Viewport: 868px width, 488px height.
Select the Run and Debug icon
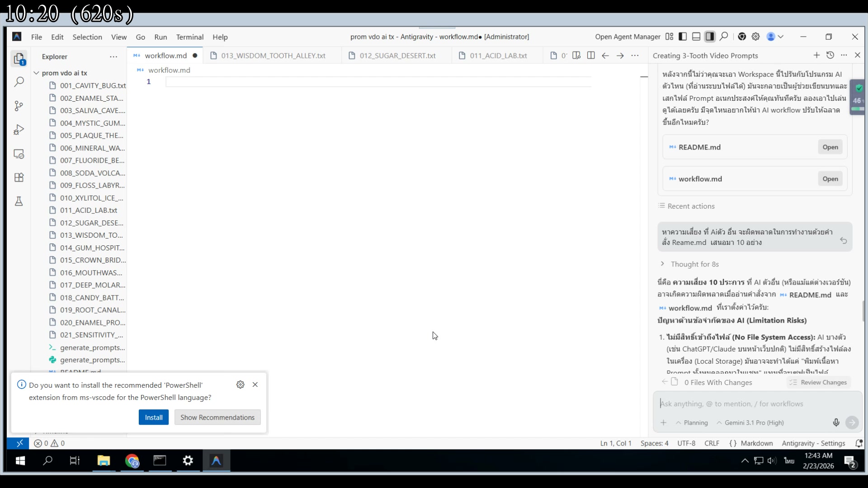click(19, 130)
